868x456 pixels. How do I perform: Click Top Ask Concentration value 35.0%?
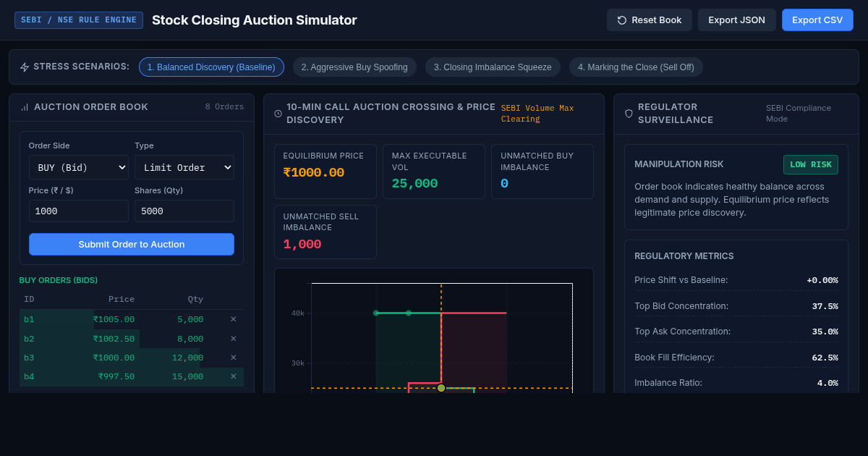[x=825, y=332]
